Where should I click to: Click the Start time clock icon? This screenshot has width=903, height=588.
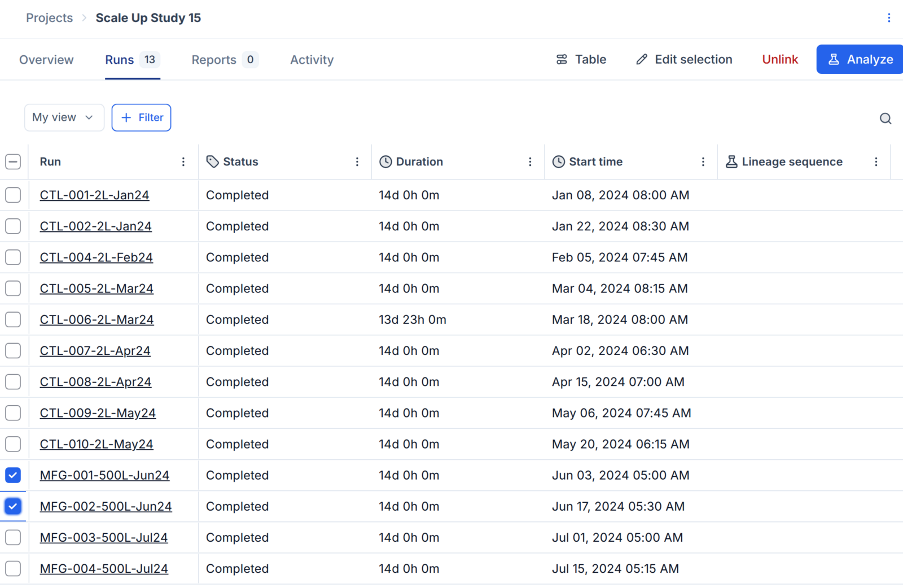coord(558,162)
